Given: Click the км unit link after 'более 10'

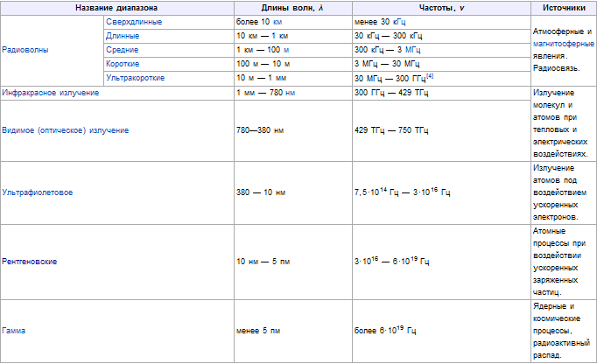Looking at the screenshot, I should pos(277,22).
